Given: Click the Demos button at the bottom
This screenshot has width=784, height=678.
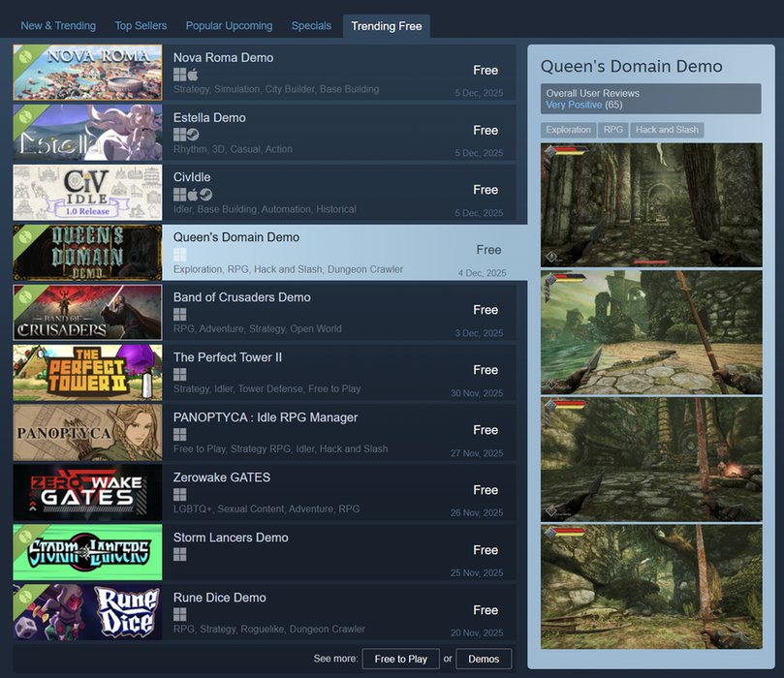Looking at the screenshot, I should coord(483,659).
